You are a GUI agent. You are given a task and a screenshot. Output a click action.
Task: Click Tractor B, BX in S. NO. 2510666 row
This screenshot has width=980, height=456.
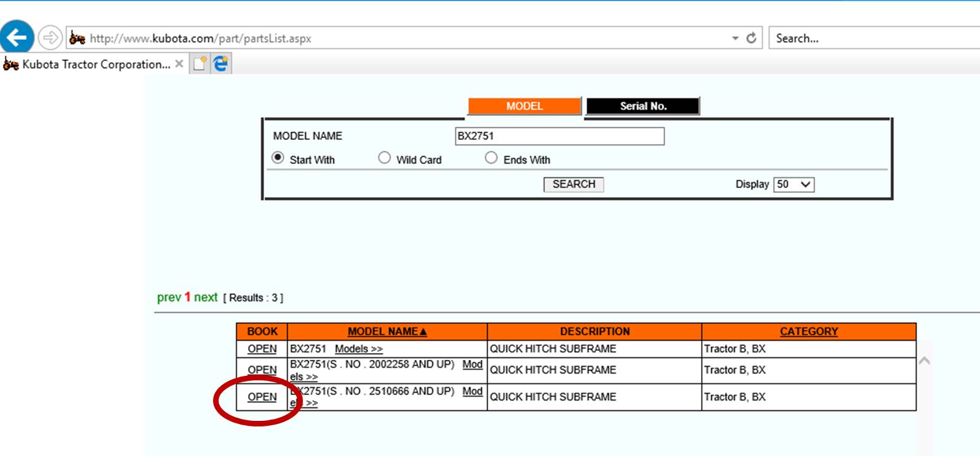(x=735, y=397)
